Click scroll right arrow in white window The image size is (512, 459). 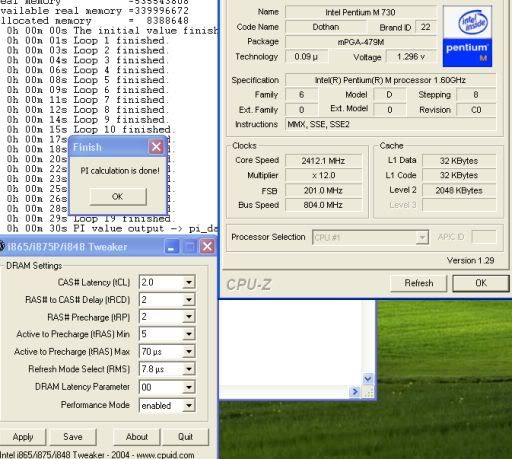click(355, 392)
